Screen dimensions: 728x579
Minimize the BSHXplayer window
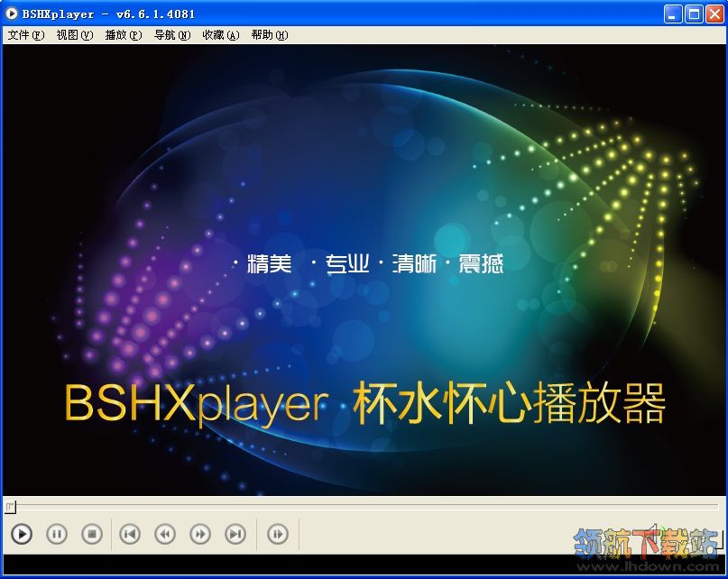[672, 14]
